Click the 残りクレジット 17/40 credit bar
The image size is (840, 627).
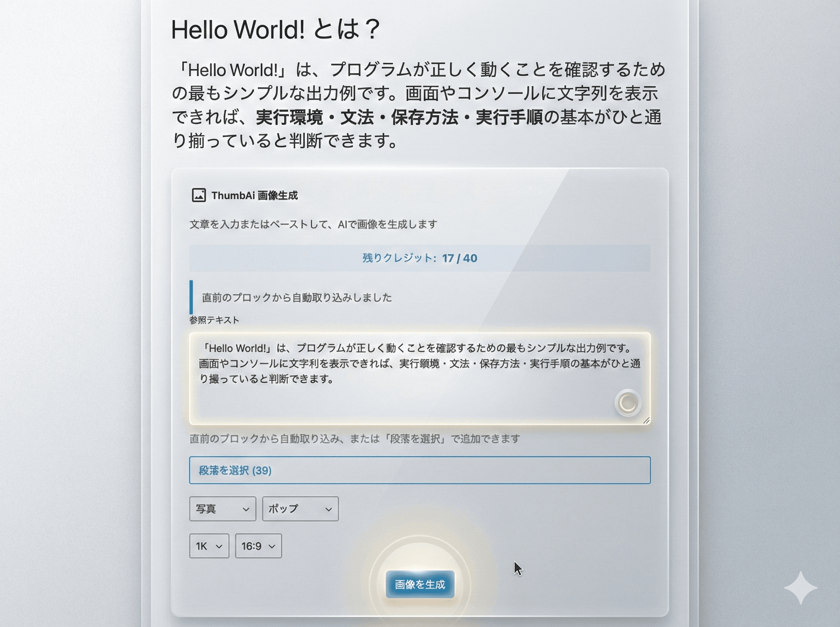[419, 258]
